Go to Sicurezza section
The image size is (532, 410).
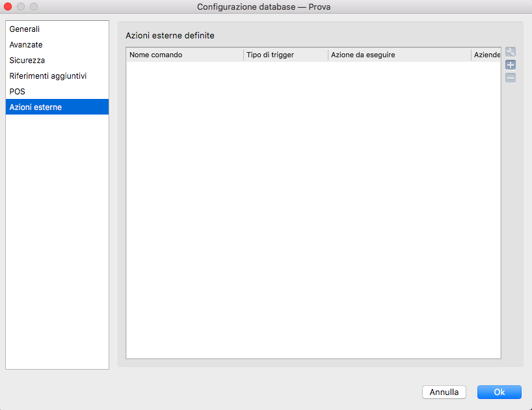[27, 61]
